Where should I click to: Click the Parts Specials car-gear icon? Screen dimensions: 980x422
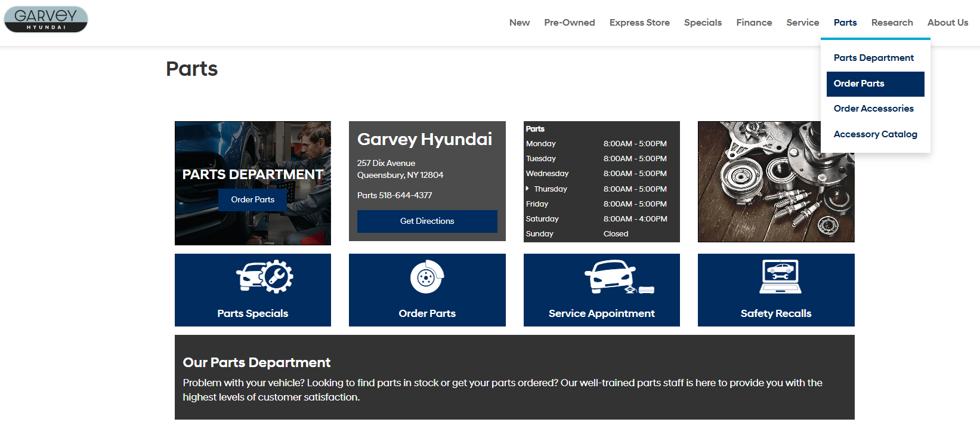point(265,276)
